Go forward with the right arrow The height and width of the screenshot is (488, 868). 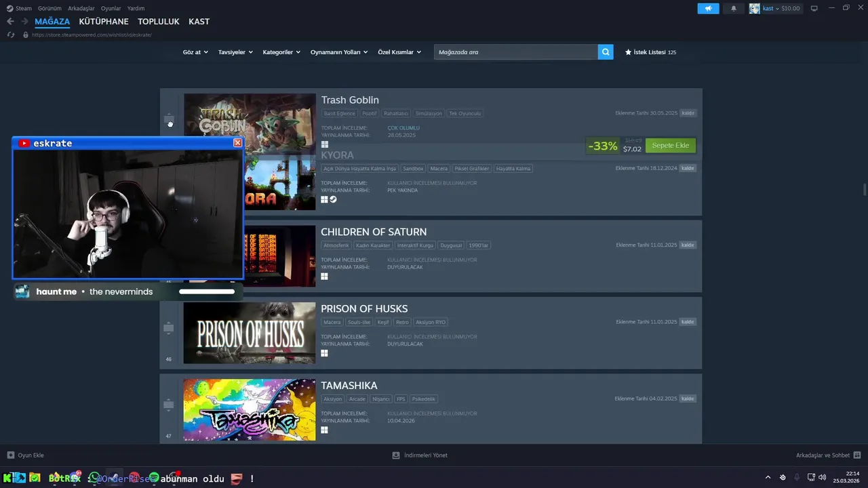(x=24, y=22)
